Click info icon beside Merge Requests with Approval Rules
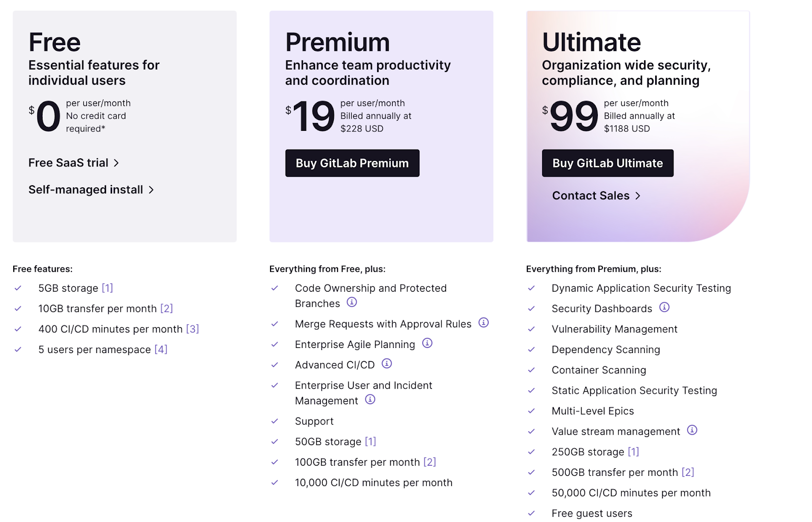 (x=484, y=323)
